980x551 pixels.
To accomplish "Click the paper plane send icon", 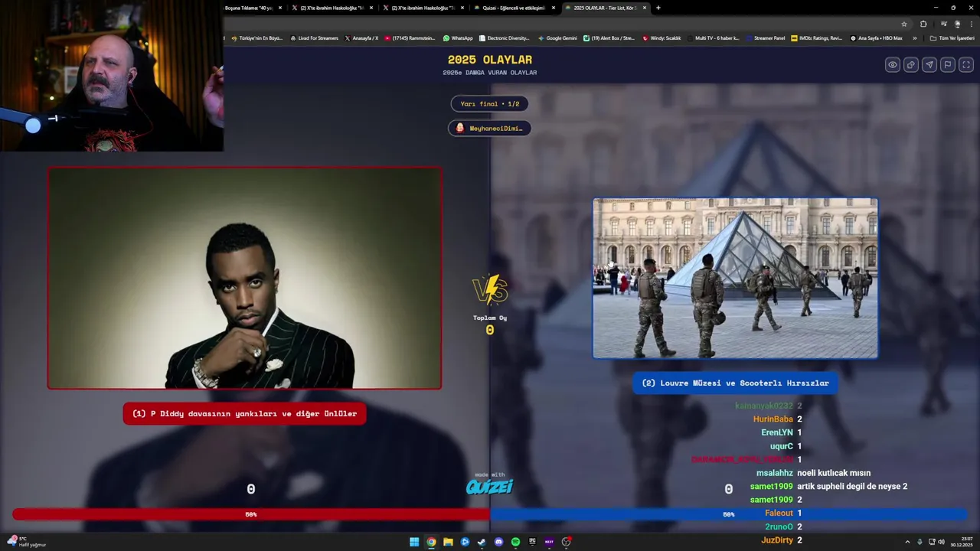I will (929, 65).
